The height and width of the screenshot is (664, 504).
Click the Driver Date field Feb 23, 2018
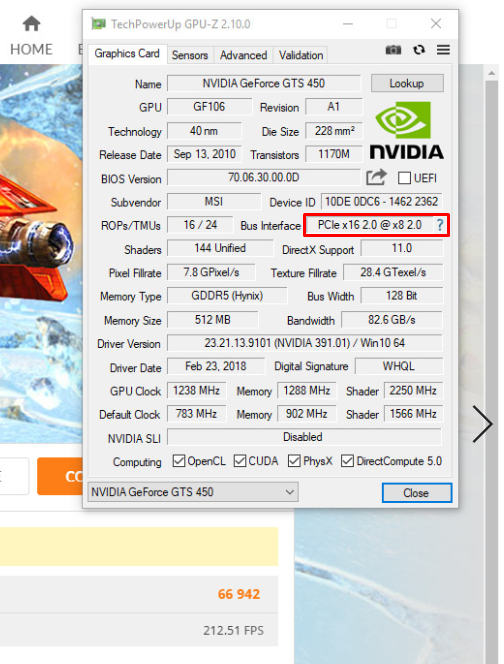click(x=216, y=366)
